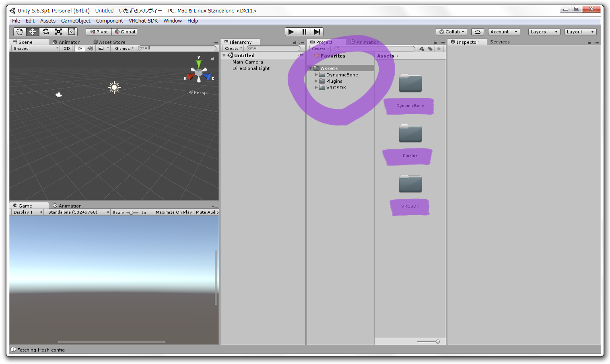Pause the game playback
The height and width of the screenshot is (364, 610).
[x=304, y=32]
